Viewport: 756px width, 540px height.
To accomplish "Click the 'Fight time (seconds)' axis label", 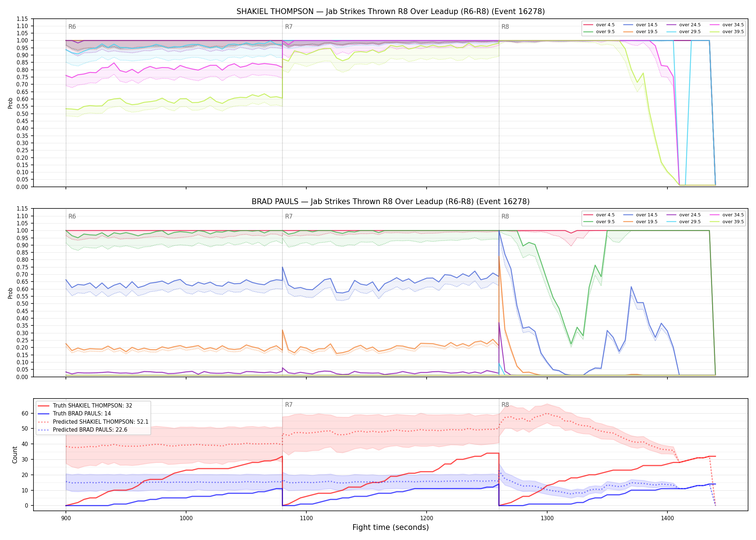I will coord(391,527).
